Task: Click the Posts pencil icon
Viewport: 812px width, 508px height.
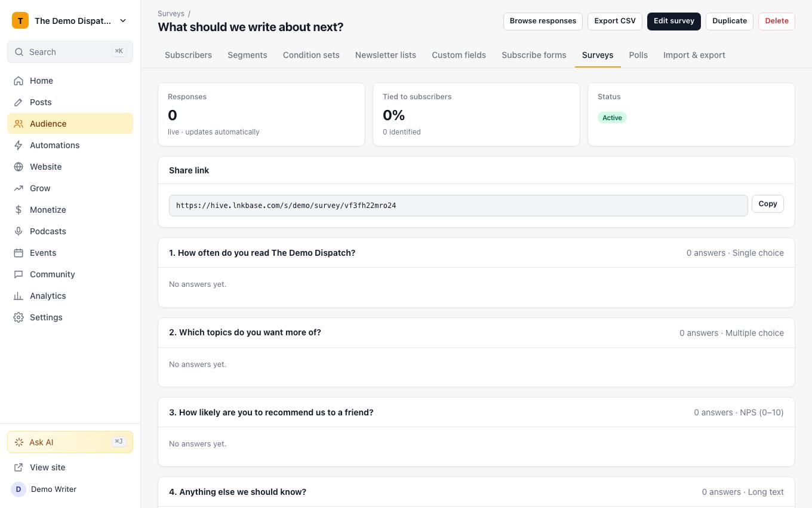Action: [x=19, y=102]
